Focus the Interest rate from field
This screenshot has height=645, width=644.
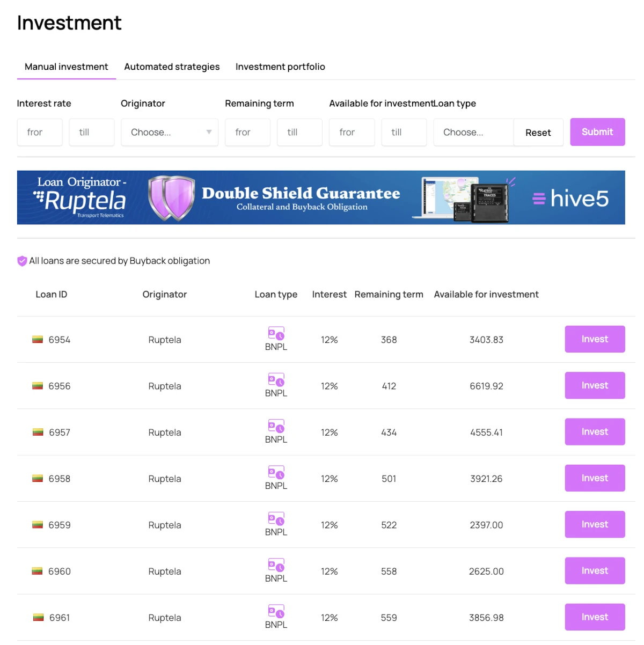(x=40, y=132)
